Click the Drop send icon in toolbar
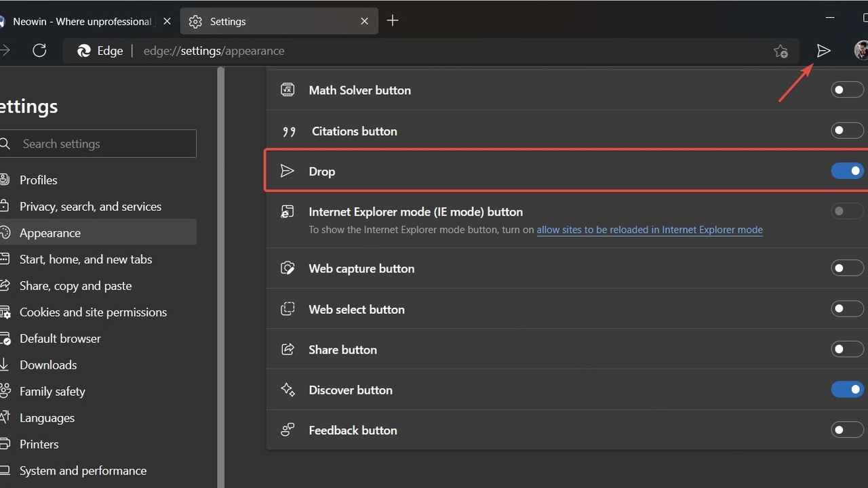868x488 pixels. click(823, 51)
